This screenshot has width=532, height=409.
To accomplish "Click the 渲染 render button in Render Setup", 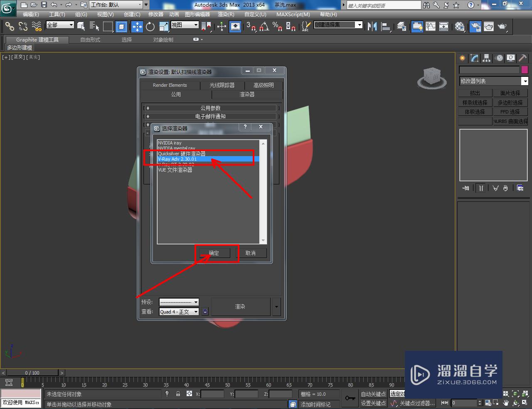I will click(x=240, y=307).
